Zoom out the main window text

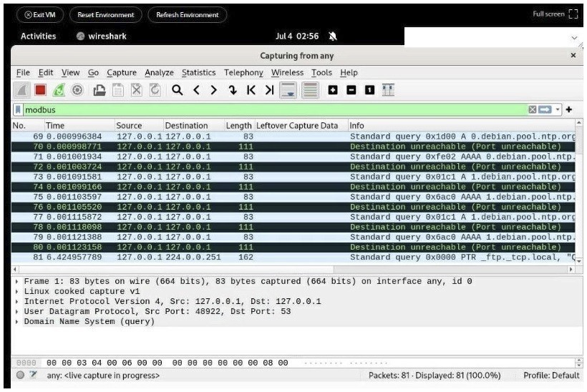click(351, 90)
